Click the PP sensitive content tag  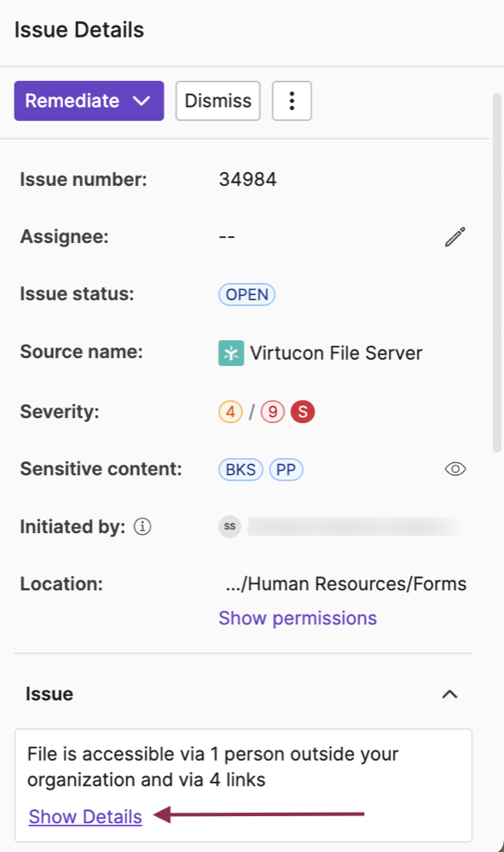pos(287,469)
